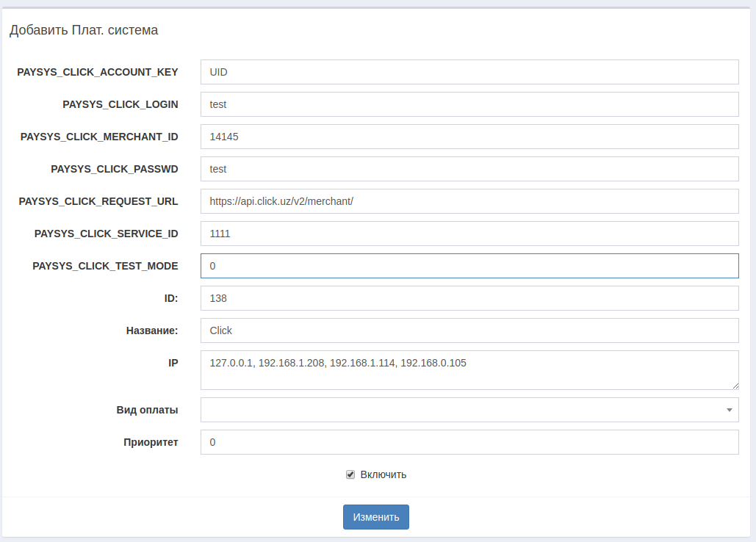
Task: Click the Вид оплаты label
Action: pyautogui.click(x=147, y=410)
